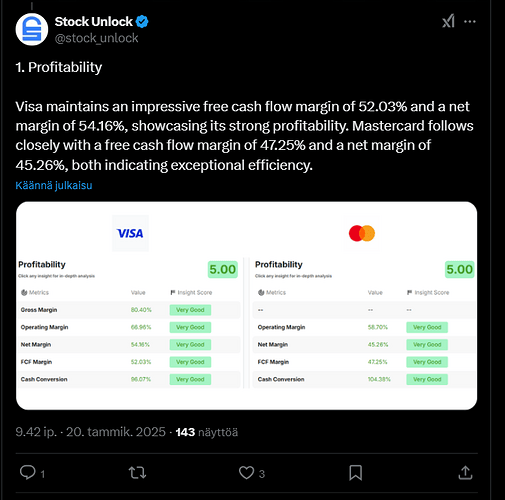Click Visa's green 5.00 profitability score
Screen dimensions: 505x500
pos(223,269)
